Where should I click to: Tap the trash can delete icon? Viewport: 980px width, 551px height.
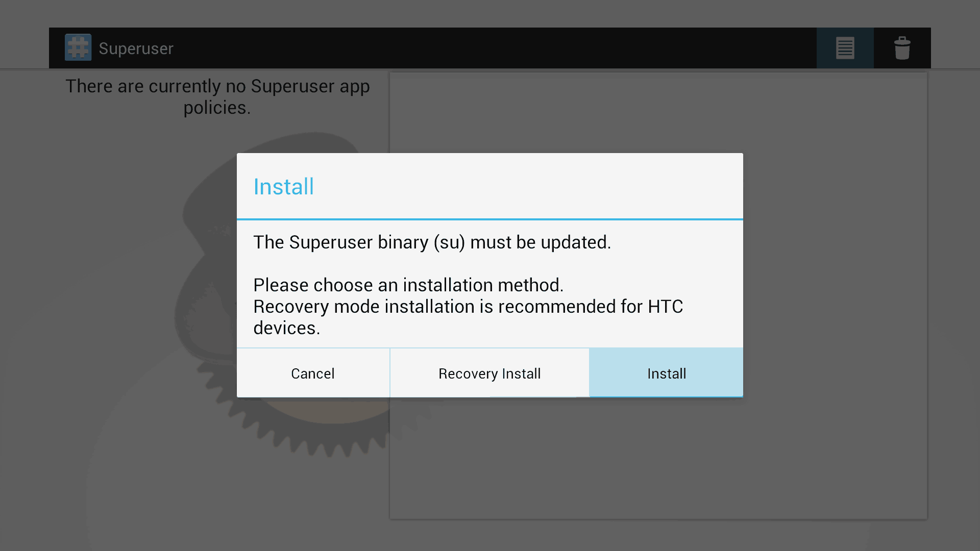(x=902, y=48)
